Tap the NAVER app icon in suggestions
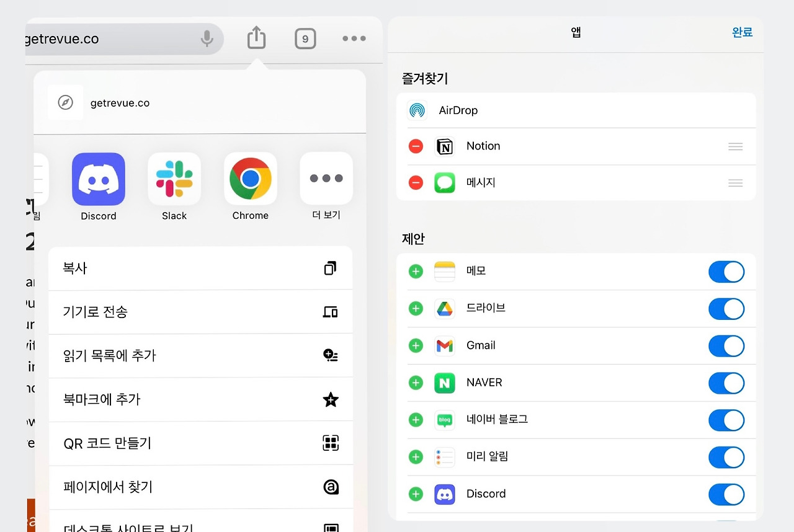This screenshot has height=532, width=794. [x=445, y=383]
